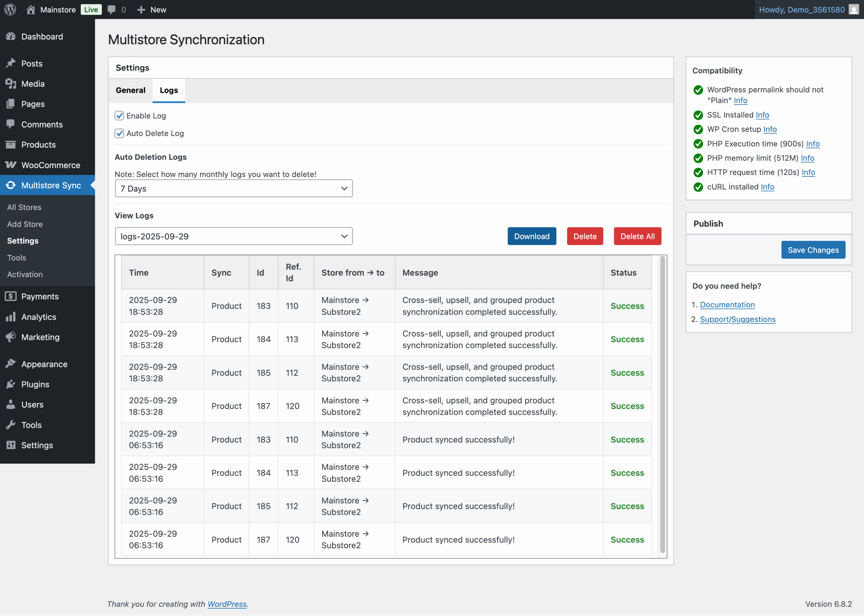Open All Stores submenu item
Screen dimensions: 864x616
pos(24,207)
